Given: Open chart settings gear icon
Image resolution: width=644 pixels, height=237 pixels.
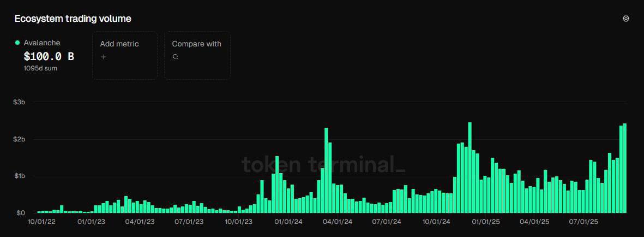Looking at the screenshot, I should (625, 19).
